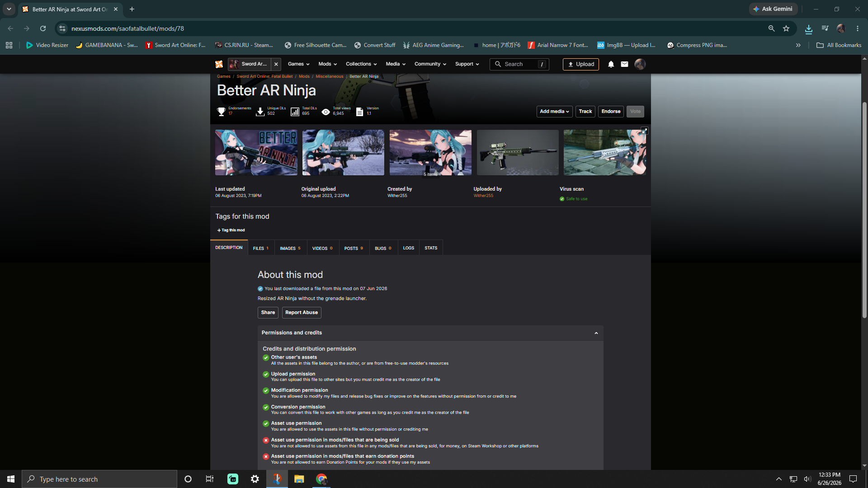Bookmark this page with the star icon

(786, 28)
